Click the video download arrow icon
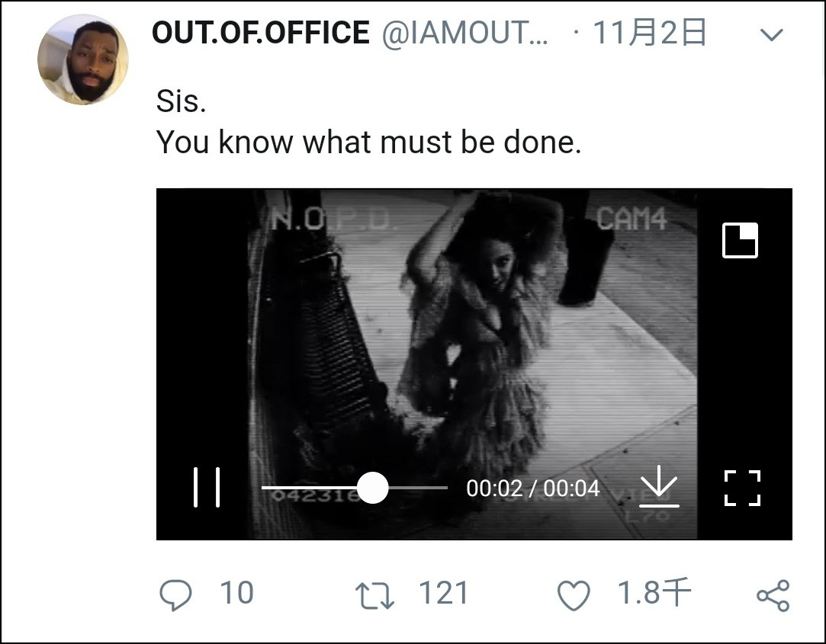 coord(659,486)
